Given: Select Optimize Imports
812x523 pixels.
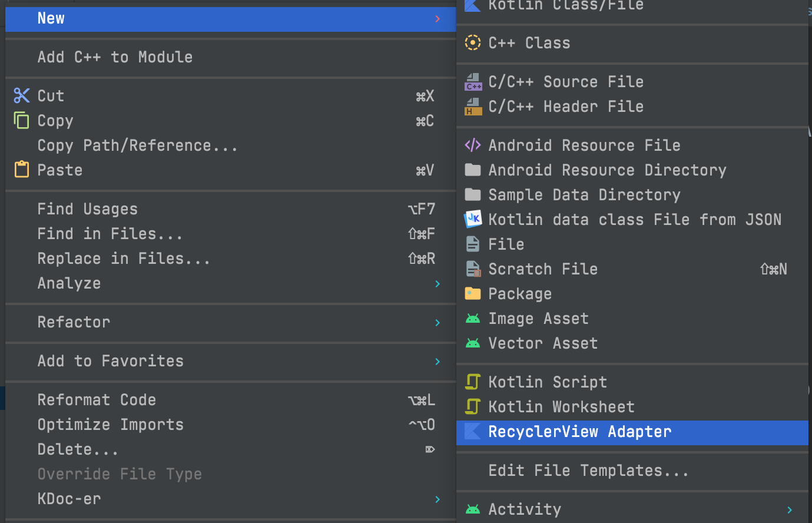Looking at the screenshot, I should pyautogui.click(x=230, y=425).
